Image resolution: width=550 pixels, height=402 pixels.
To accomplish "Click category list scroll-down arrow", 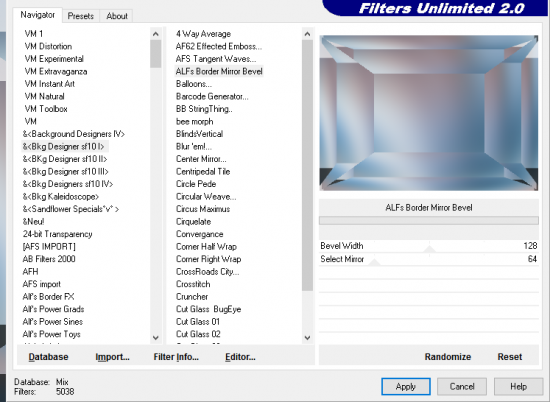I will coord(156,338).
